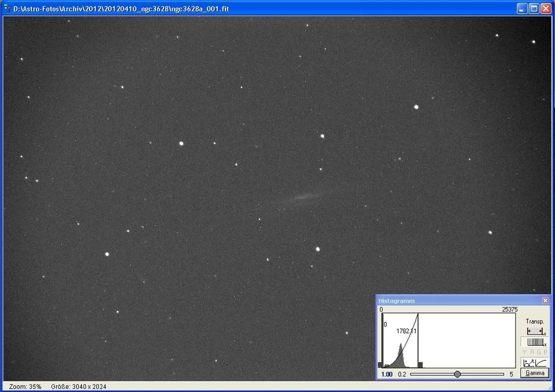Minimize the image window
This screenshot has width=555, height=392.
pyautogui.click(x=522, y=9)
